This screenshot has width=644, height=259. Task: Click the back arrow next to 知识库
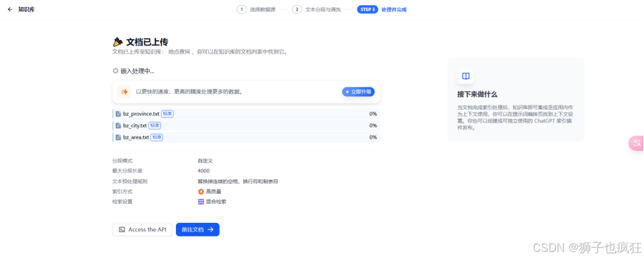tap(10, 9)
